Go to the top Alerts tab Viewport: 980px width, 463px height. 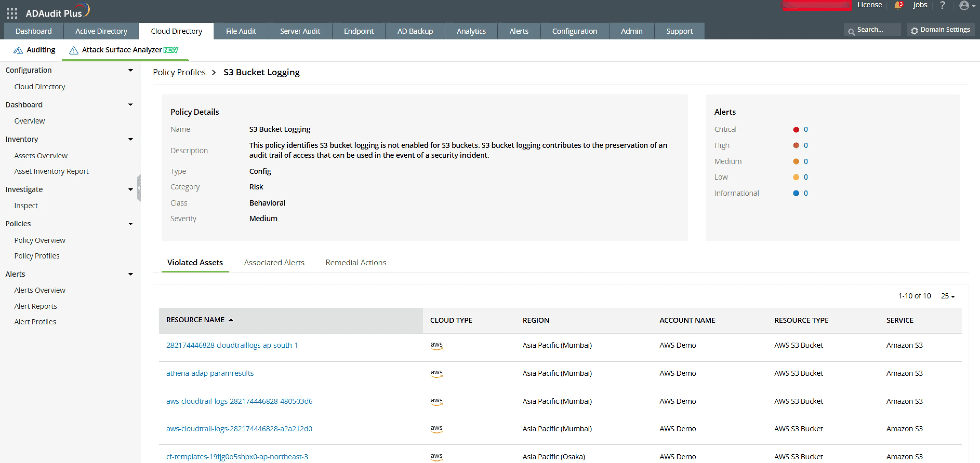click(x=519, y=31)
